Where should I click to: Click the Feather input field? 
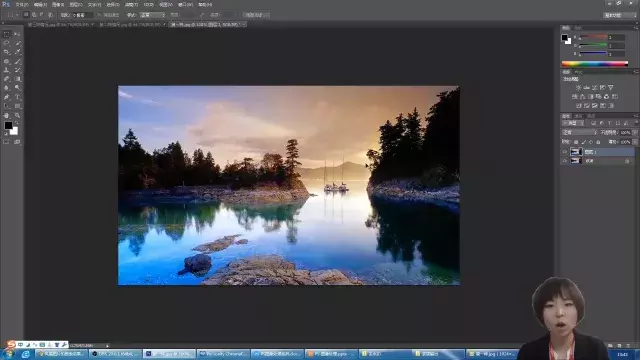[82, 15]
